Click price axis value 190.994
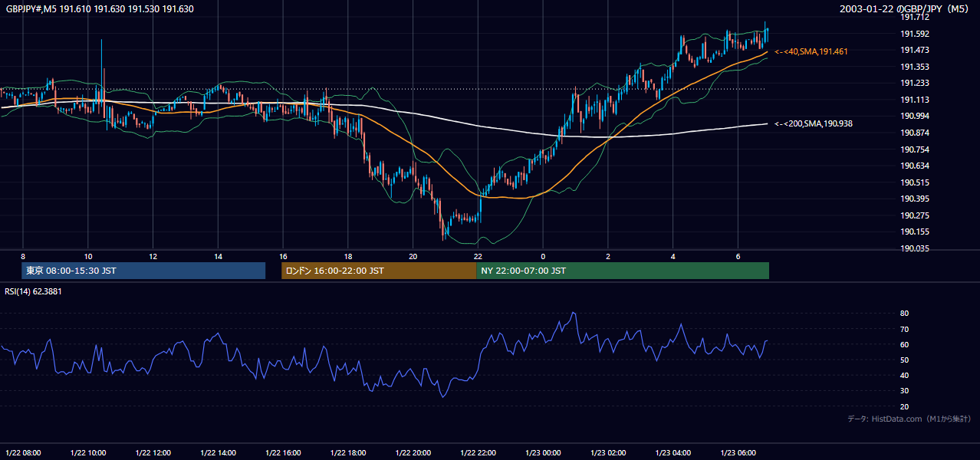The height and width of the screenshot is (460, 980). [914, 116]
